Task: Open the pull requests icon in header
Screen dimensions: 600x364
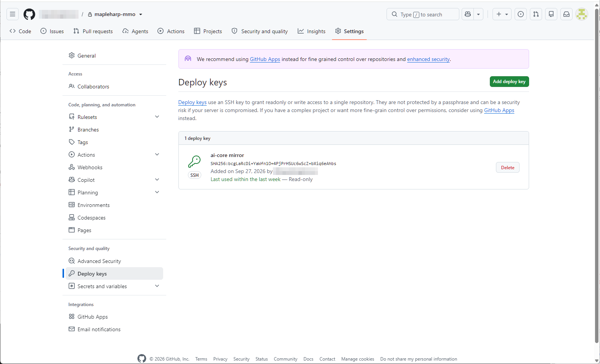Action: click(536, 14)
